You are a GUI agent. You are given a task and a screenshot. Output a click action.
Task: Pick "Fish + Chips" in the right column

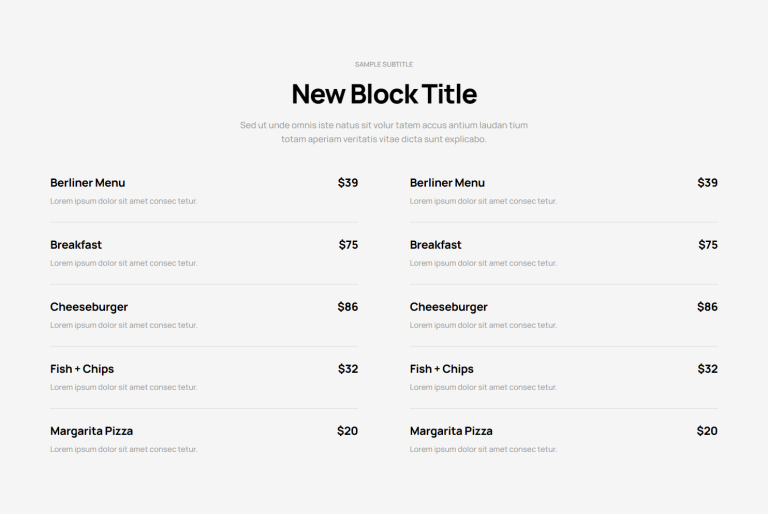tap(441, 369)
